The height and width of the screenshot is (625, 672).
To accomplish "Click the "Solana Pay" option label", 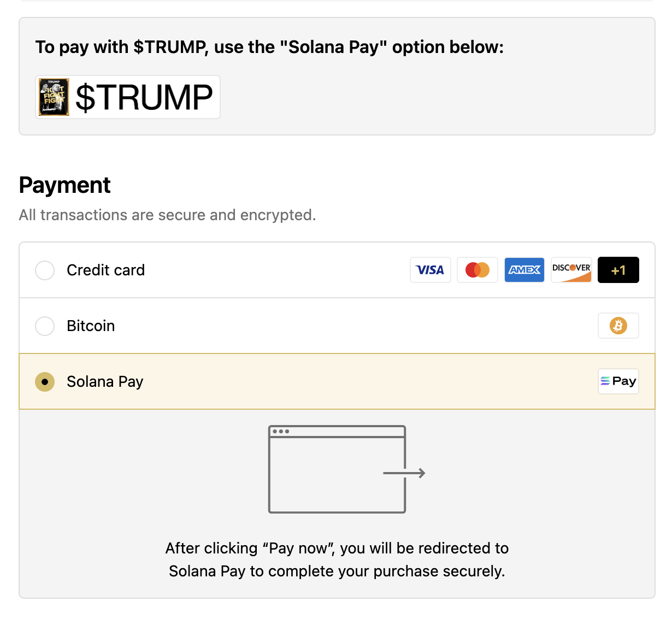I will pyautogui.click(x=105, y=382).
